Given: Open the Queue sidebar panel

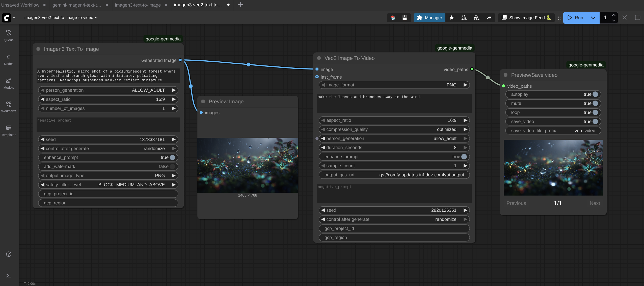Looking at the screenshot, I should point(9,36).
